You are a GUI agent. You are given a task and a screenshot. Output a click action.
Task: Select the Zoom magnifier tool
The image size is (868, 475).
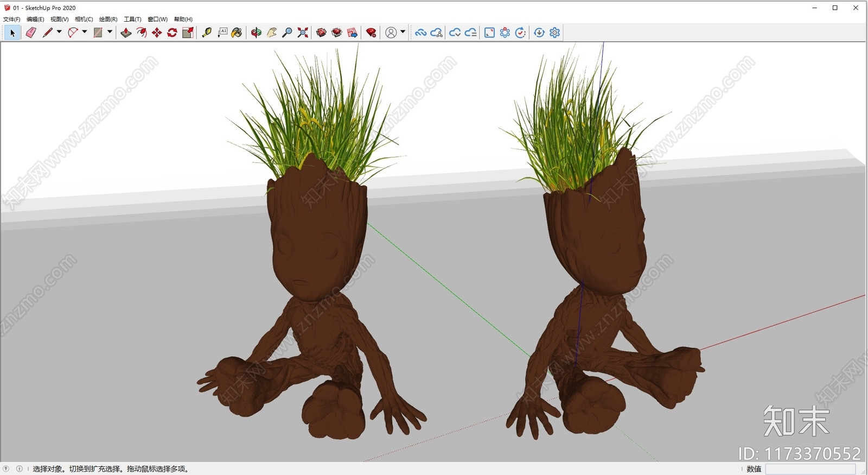pos(288,33)
